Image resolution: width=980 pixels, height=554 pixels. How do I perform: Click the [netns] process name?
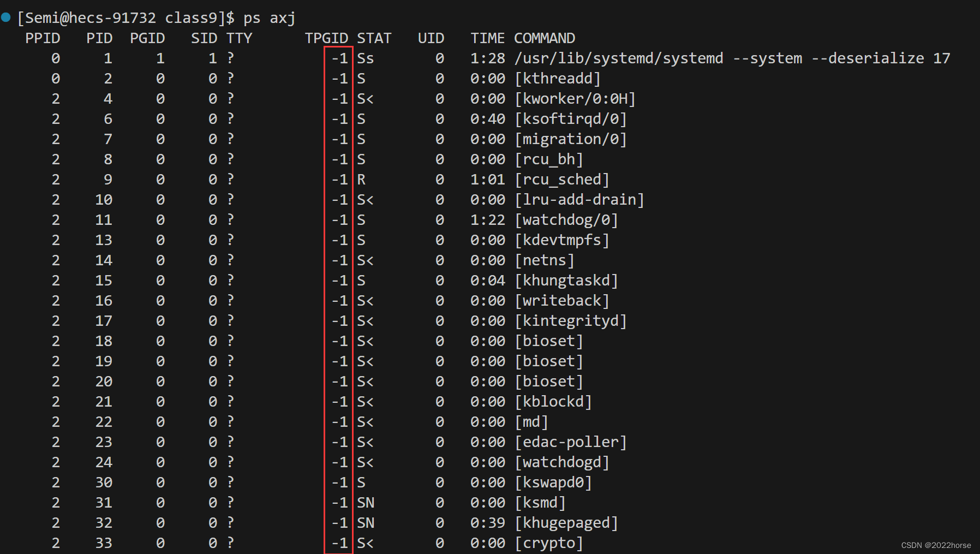pyautogui.click(x=545, y=260)
